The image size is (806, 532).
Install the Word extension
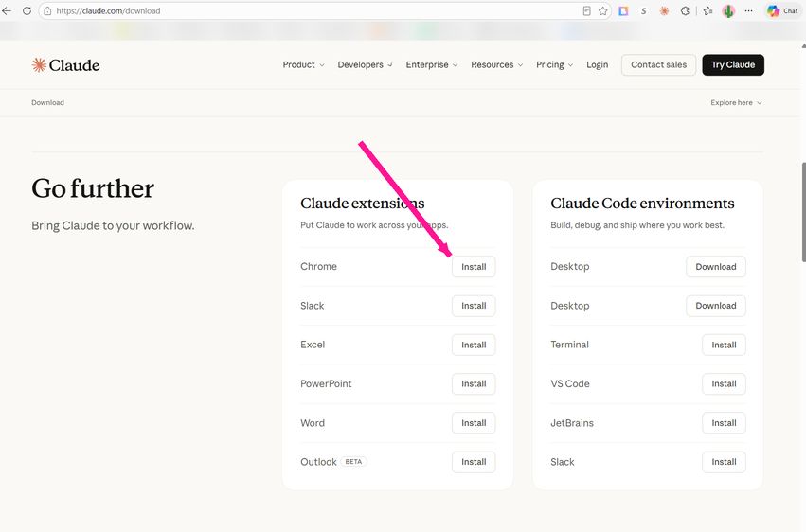pos(474,422)
